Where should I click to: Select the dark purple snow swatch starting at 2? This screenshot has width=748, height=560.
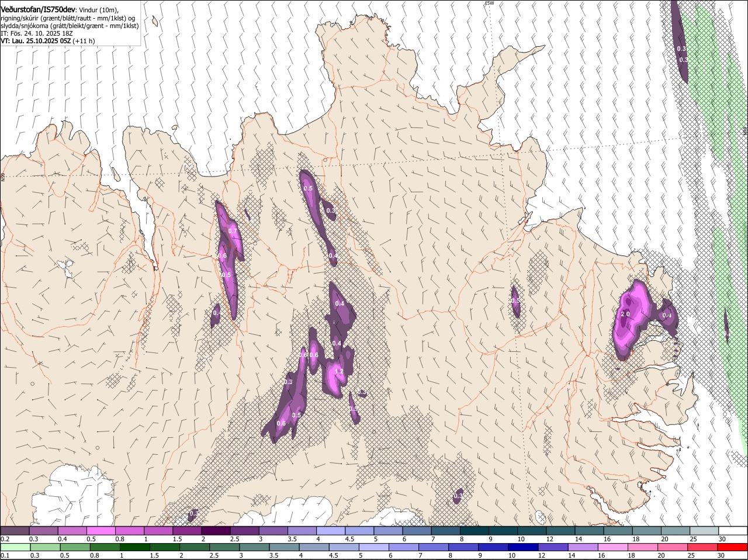(x=216, y=530)
